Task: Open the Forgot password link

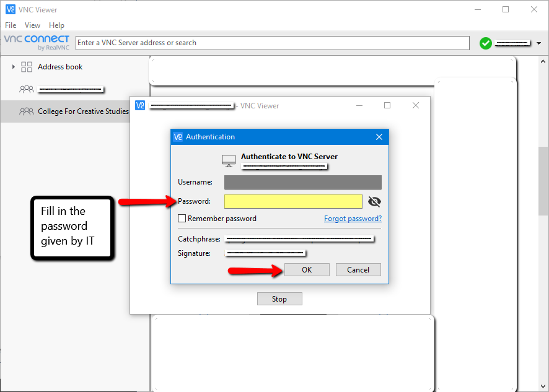Action: click(x=353, y=219)
